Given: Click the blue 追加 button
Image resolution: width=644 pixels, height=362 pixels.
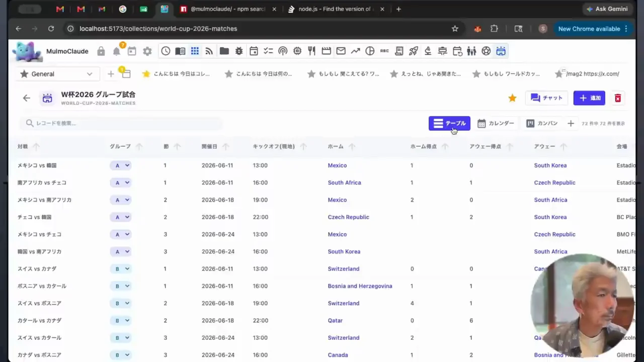Looking at the screenshot, I should (589, 98).
